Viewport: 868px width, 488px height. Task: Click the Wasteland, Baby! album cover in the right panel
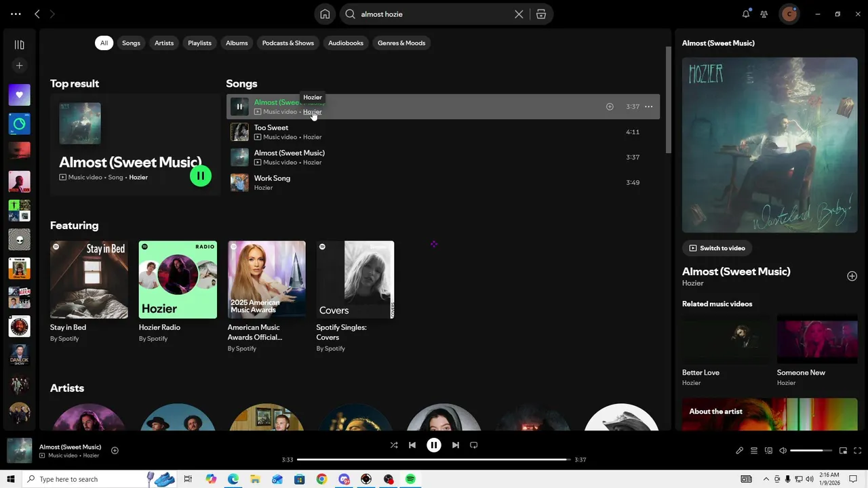(770, 145)
